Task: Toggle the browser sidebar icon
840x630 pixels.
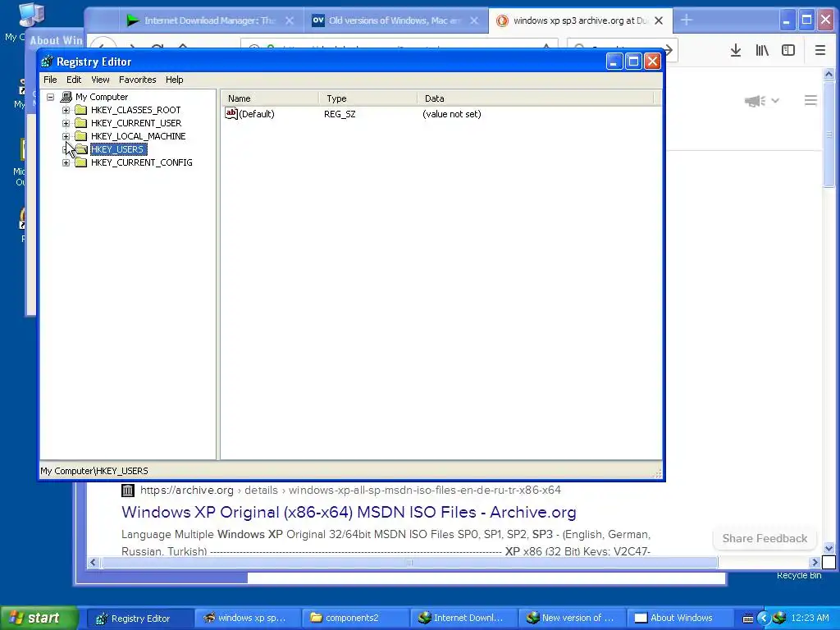Action: tap(788, 50)
